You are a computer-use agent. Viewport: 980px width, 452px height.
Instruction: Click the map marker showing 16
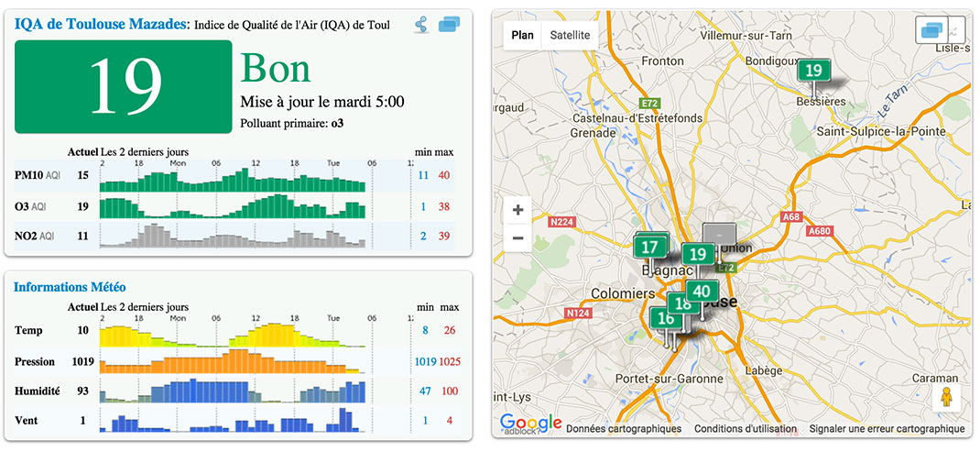point(666,319)
